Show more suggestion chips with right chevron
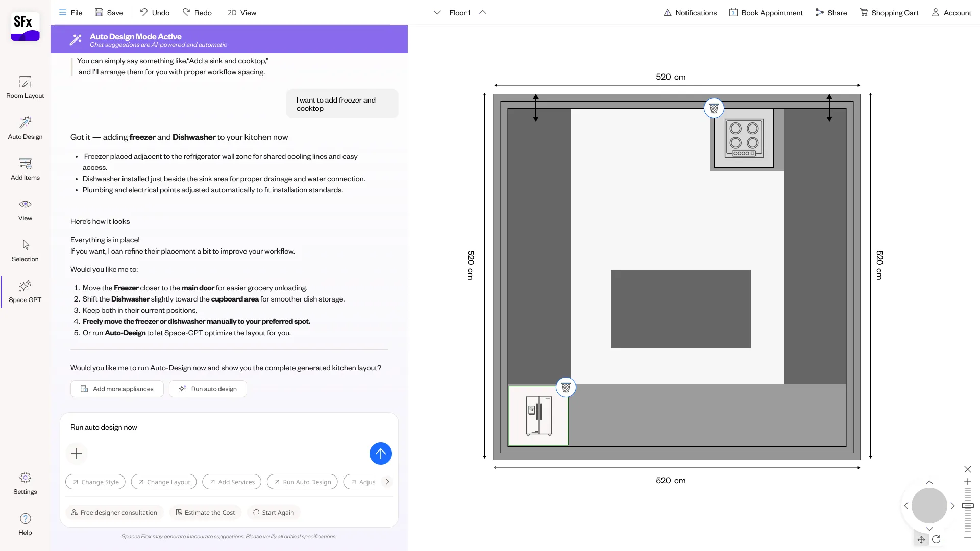The image size is (980, 551). 387,482
